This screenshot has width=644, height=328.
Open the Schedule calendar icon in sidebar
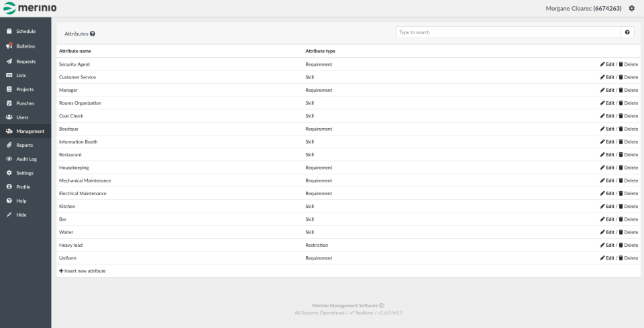coord(9,32)
